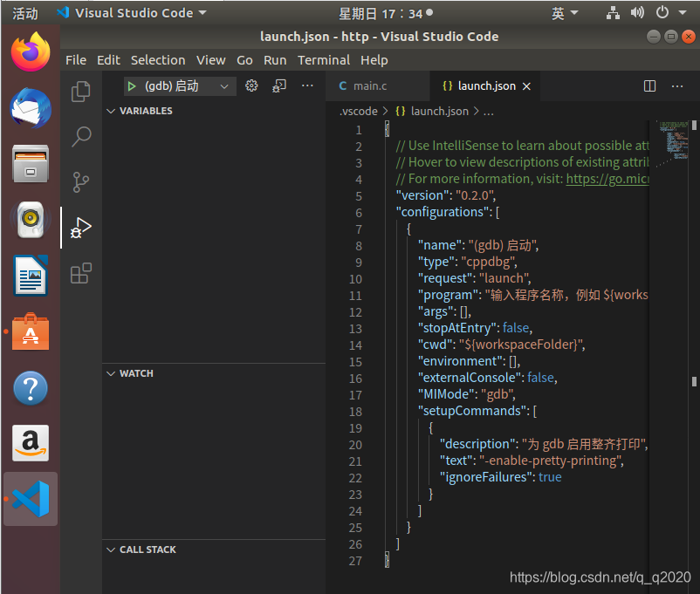Open Files manager from the dock
Screen dimensions: 700x594
pyautogui.click(x=31, y=164)
